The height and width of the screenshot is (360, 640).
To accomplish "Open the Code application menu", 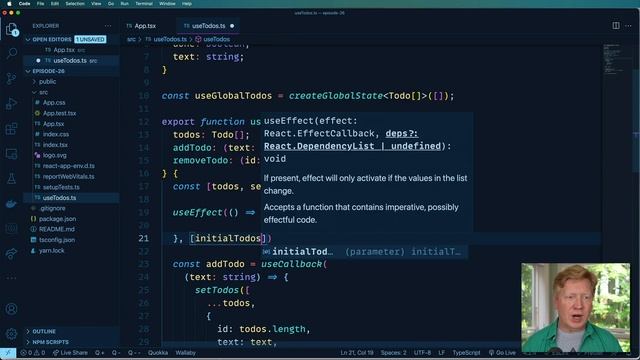I will (24, 4).
